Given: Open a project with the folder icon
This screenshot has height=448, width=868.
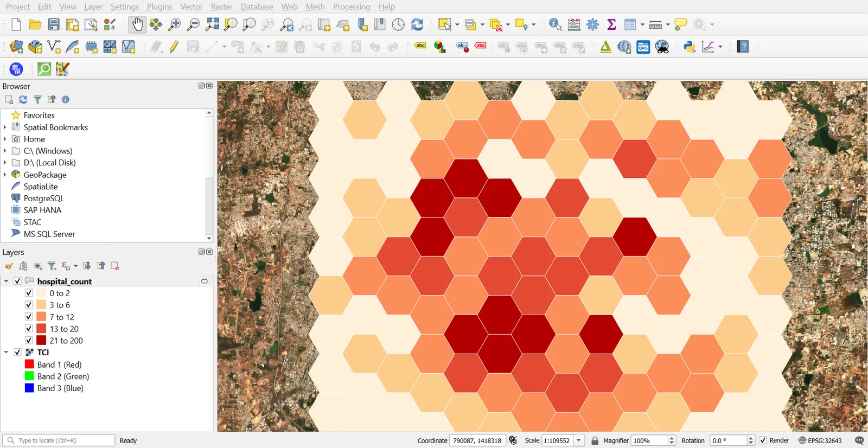Looking at the screenshot, I should 35,24.
